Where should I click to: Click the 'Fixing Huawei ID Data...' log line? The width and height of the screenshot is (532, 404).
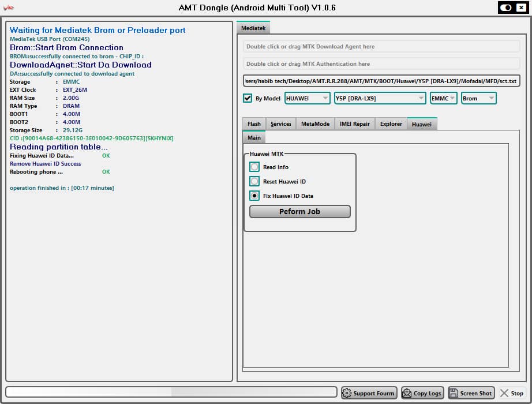click(x=42, y=155)
